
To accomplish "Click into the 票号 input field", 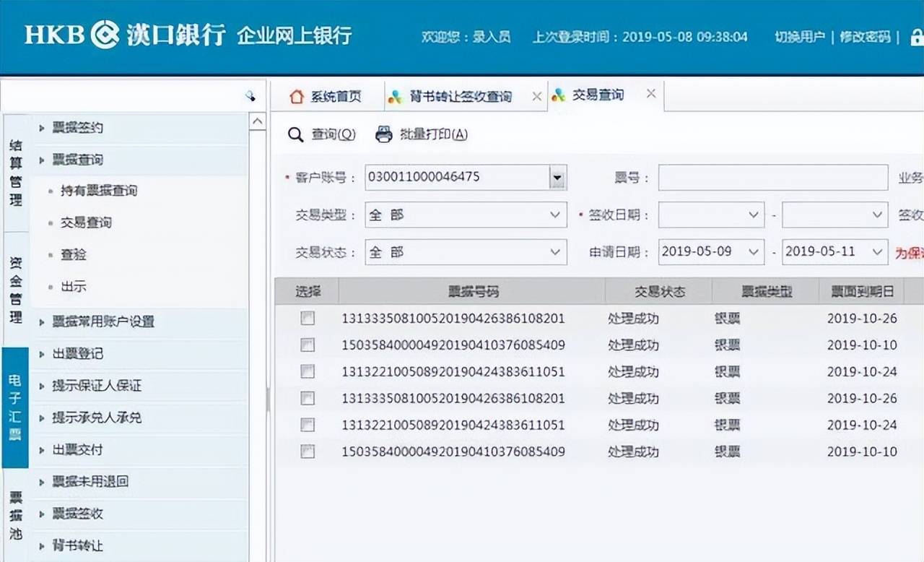I will click(773, 178).
